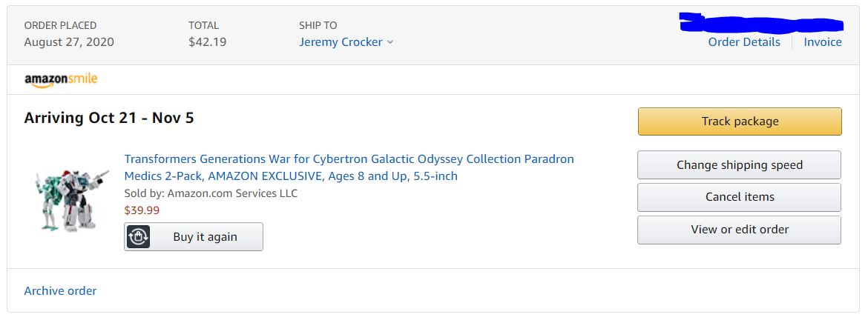Click the reorder icon inside Buy it again
Viewport: 868px width, 320px height.
pos(139,237)
